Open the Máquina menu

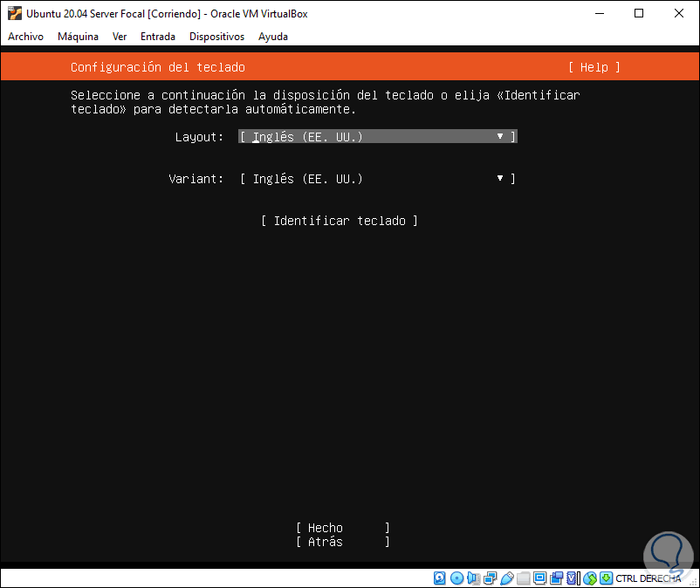pyautogui.click(x=78, y=37)
